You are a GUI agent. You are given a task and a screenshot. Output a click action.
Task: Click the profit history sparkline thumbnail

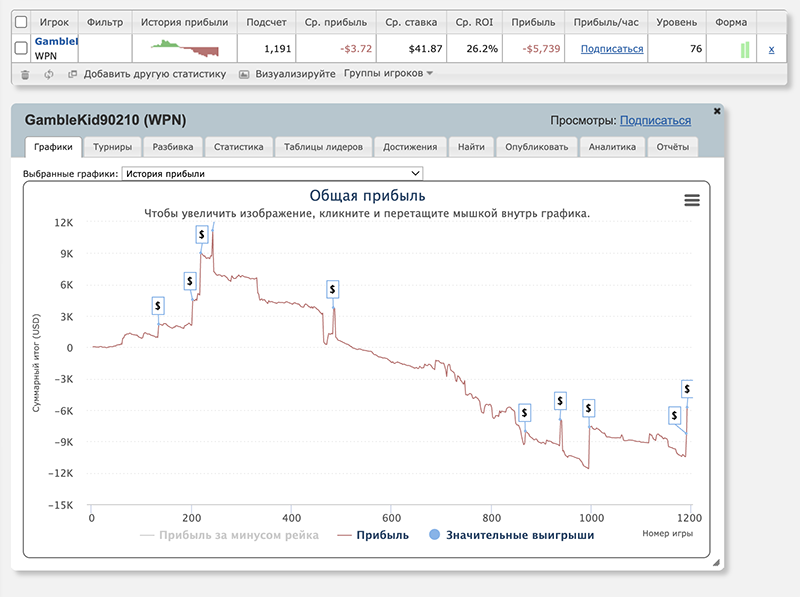[184, 48]
